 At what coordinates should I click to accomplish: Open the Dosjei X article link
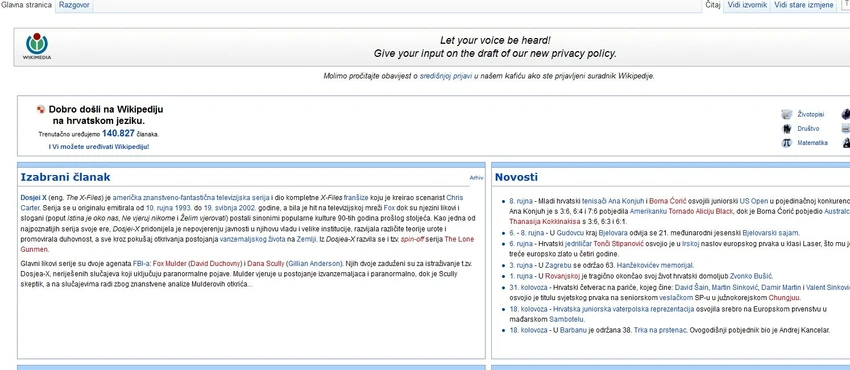pos(34,198)
